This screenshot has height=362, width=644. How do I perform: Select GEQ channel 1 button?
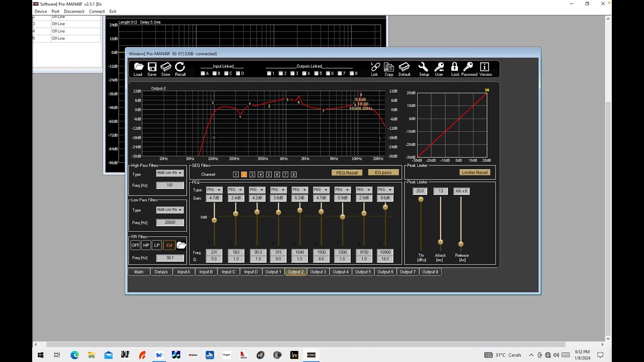(x=235, y=174)
